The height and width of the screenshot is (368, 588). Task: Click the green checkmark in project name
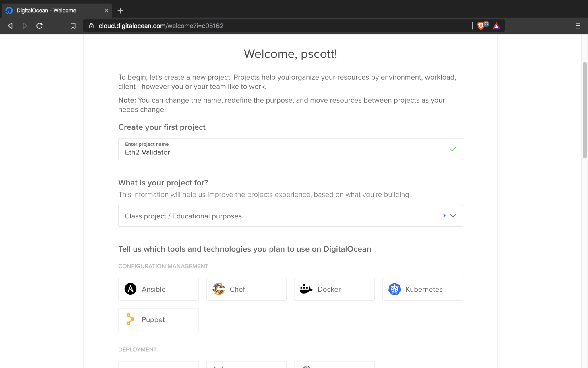pyautogui.click(x=453, y=149)
